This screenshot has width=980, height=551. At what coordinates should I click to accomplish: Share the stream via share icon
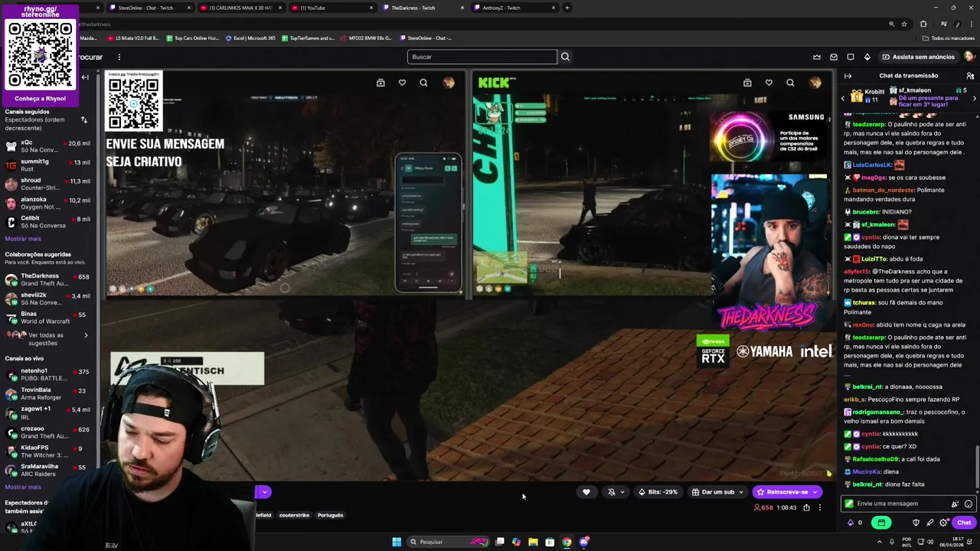pyautogui.click(x=806, y=507)
